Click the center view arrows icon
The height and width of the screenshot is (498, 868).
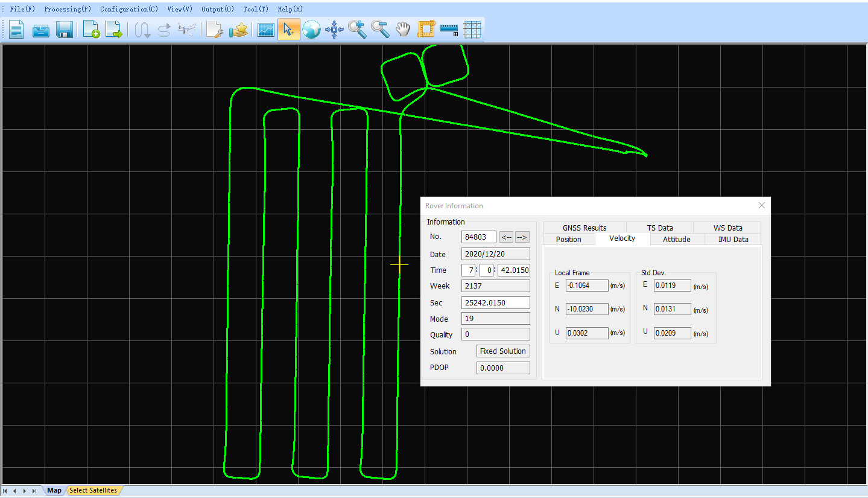click(334, 30)
